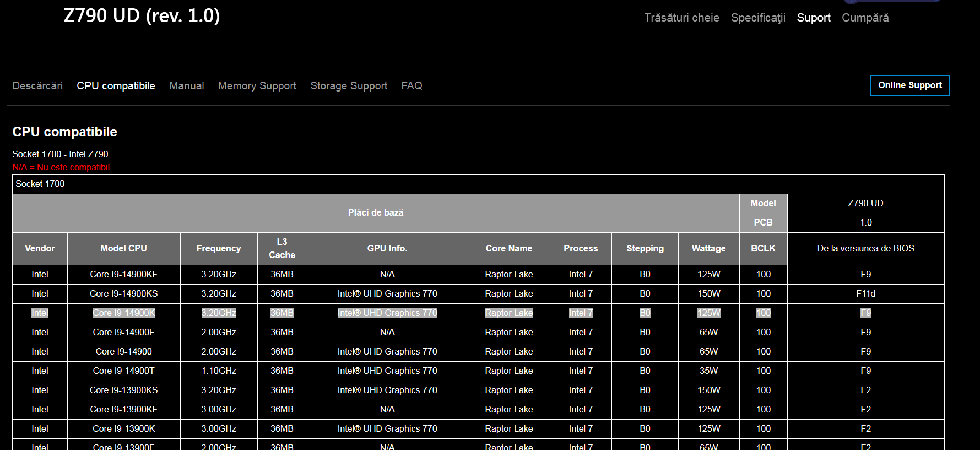Click the F11d BIOS version cell
The height and width of the screenshot is (450, 980).
pos(865,294)
